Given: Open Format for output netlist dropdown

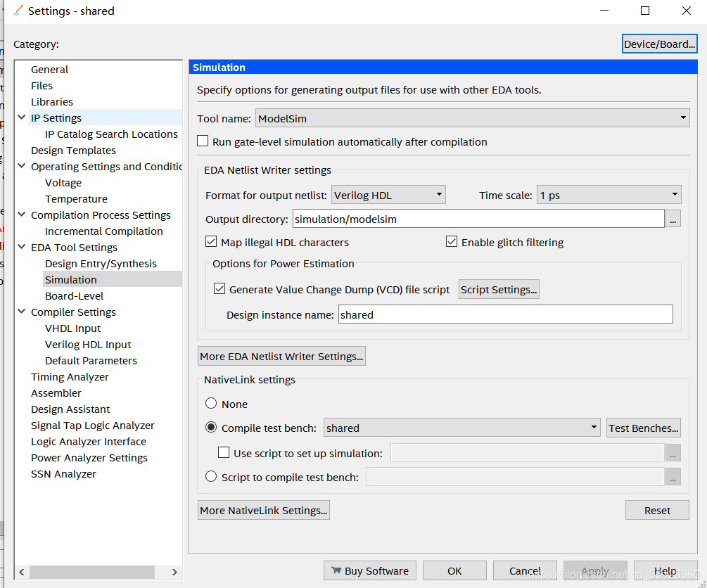Looking at the screenshot, I should coord(388,195).
